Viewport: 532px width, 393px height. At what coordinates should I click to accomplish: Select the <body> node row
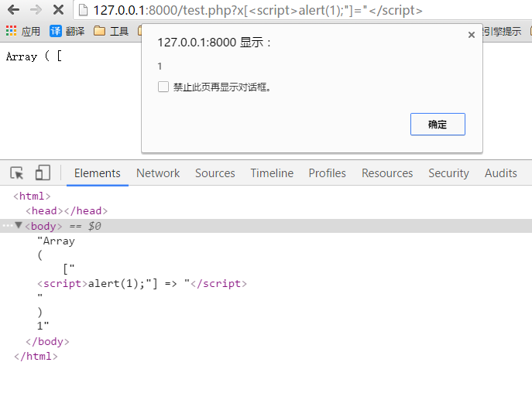click(266, 226)
